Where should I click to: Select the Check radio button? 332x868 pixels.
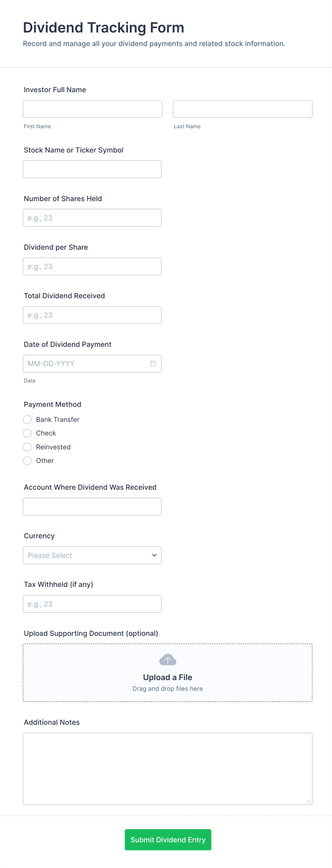(x=27, y=433)
